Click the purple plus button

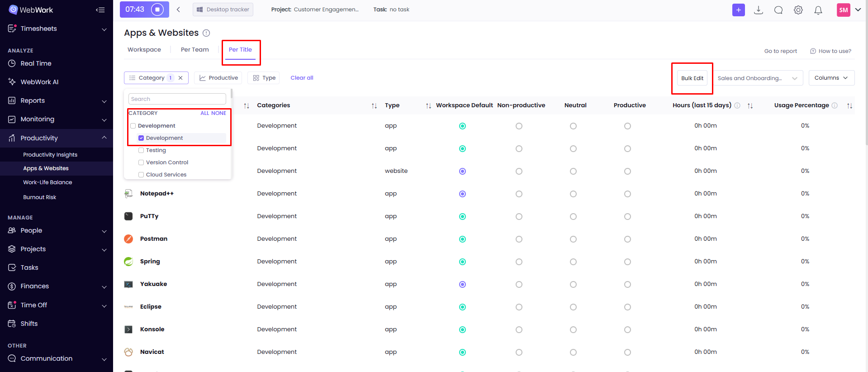click(738, 10)
